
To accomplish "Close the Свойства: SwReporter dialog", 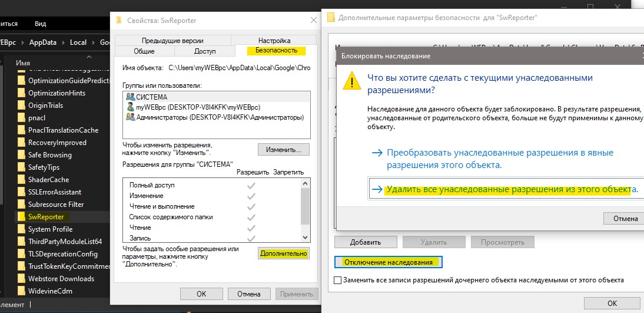I will point(313,20).
